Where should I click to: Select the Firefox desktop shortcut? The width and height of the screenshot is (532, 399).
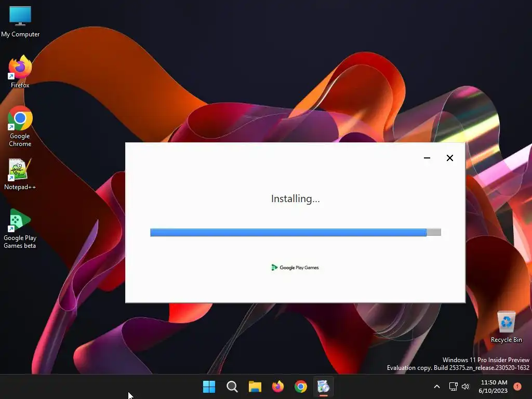[20, 72]
